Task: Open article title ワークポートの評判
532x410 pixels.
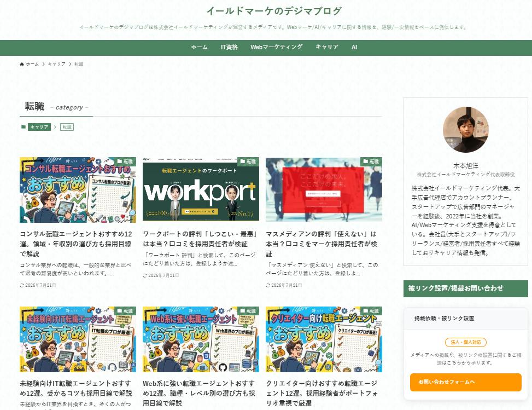Action: pyautogui.click(x=200, y=239)
